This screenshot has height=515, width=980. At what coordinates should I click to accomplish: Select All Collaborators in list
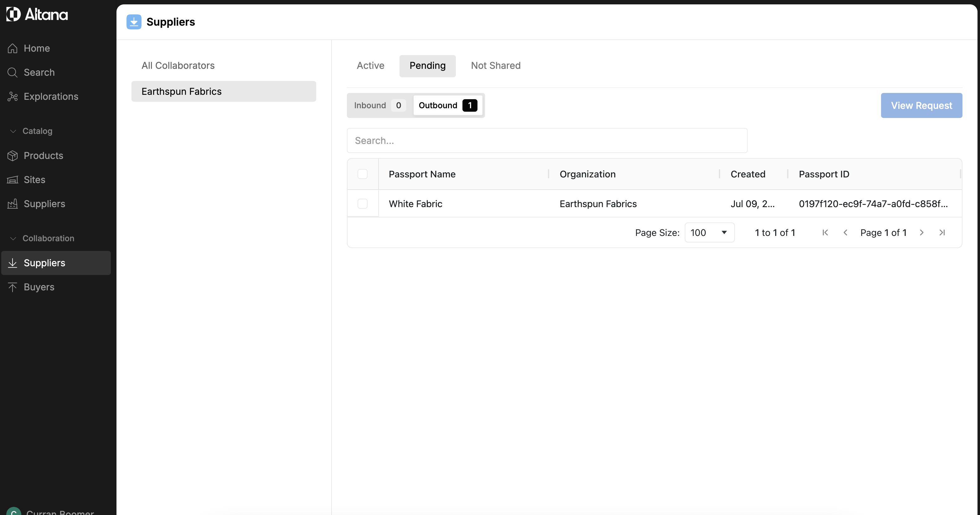click(x=178, y=66)
